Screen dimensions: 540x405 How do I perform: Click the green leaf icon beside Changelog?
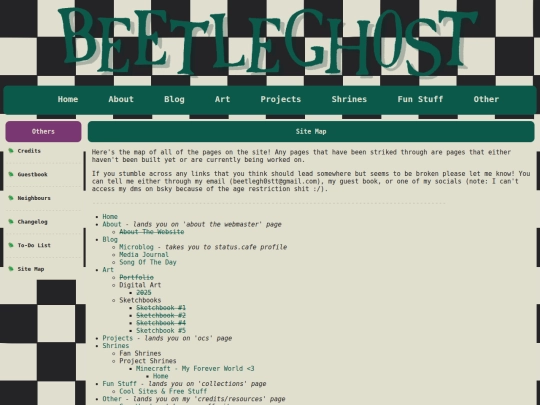click(x=11, y=221)
